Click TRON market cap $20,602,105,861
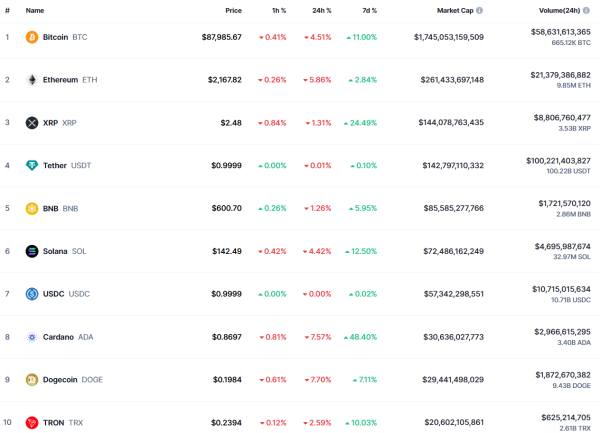 pyautogui.click(x=454, y=422)
